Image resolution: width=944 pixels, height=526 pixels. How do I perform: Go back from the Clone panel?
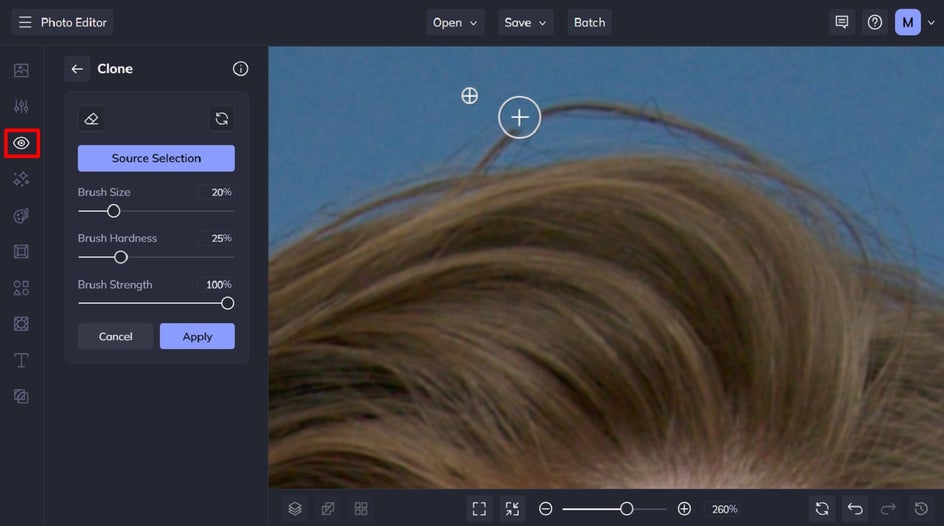click(77, 69)
